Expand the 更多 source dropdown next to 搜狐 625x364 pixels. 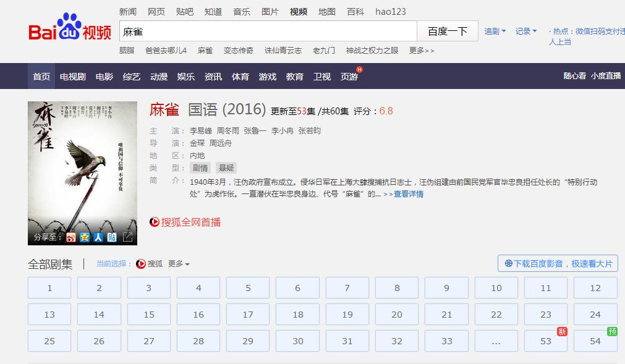[x=179, y=263]
